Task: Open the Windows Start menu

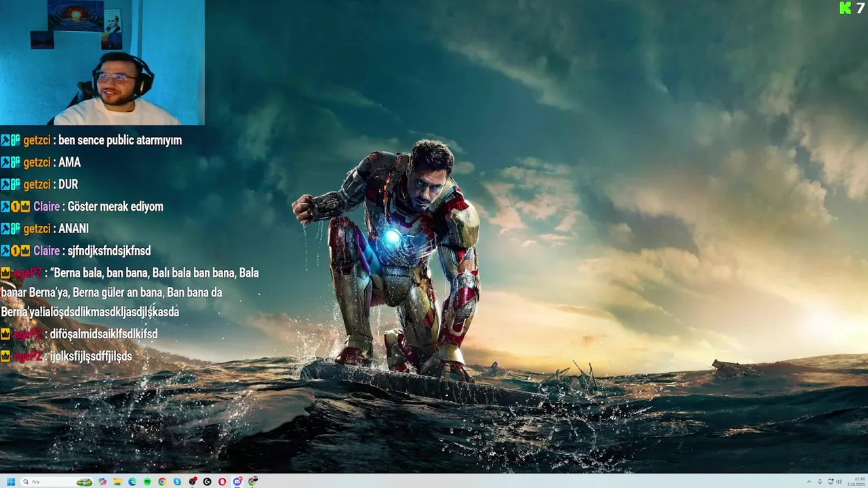Action: (x=11, y=482)
